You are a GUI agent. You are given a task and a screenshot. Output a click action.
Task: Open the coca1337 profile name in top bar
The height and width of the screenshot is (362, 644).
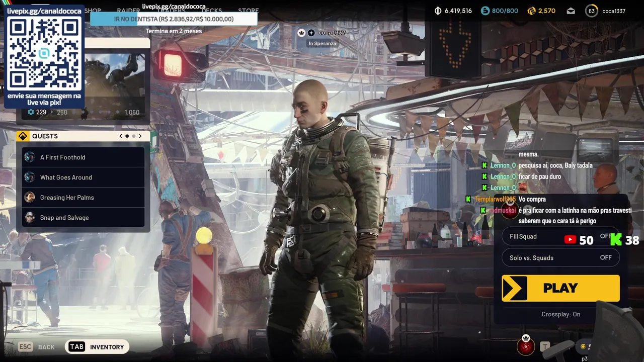(x=613, y=11)
